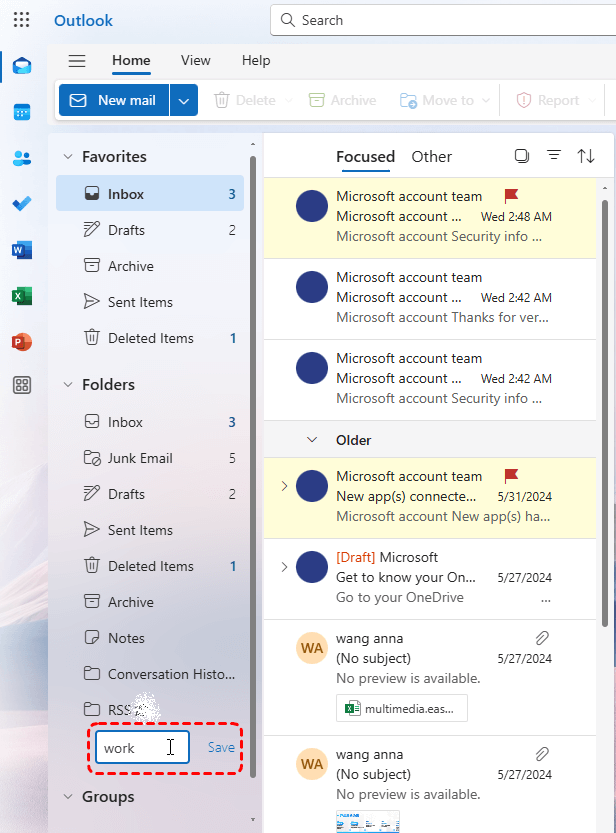The height and width of the screenshot is (833, 616).
Task: Open the app launcher grid icon
Action: click(21, 20)
